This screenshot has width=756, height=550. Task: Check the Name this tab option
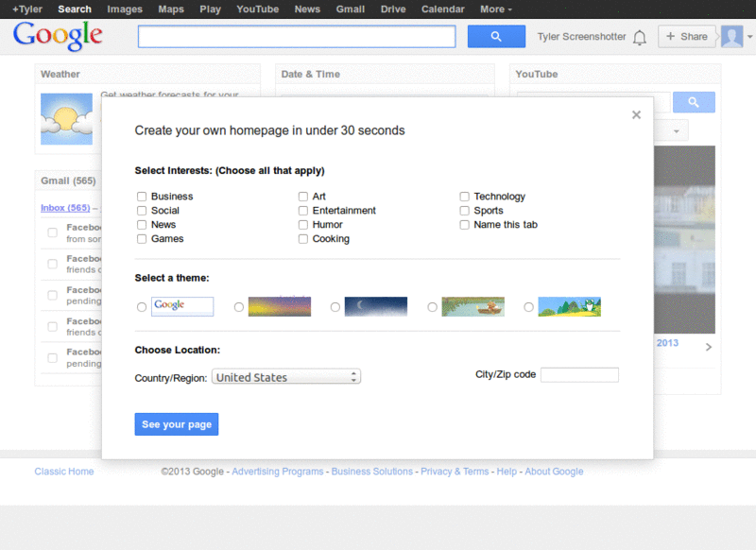(x=464, y=225)
